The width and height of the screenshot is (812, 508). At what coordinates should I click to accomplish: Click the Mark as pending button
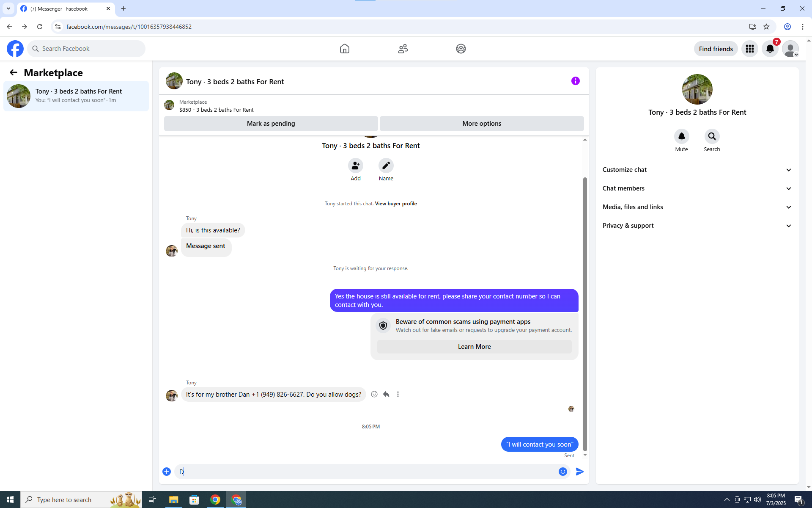(x=271, y=124)
